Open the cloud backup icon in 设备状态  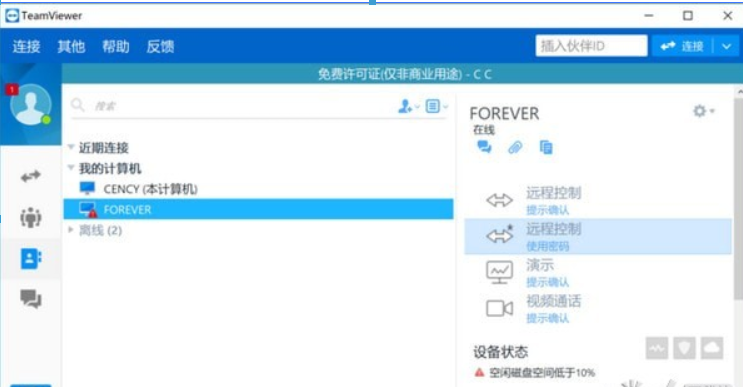click(712, 349)
